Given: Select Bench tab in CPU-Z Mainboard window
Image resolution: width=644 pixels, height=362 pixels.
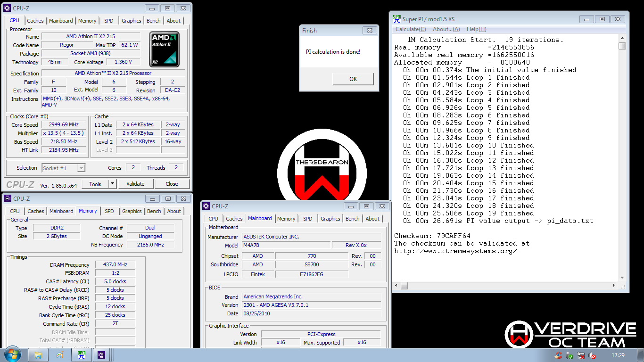Looking at the screenshot, I should pos(352,219).
